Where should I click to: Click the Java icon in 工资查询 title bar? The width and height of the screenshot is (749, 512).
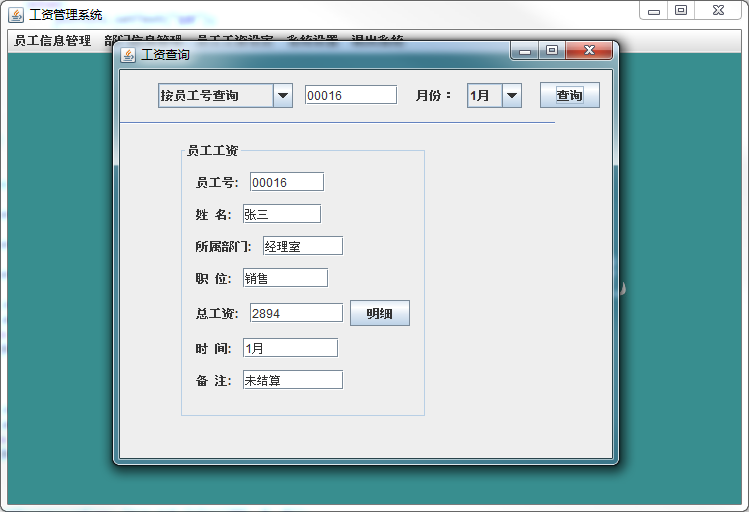[128, 55]
